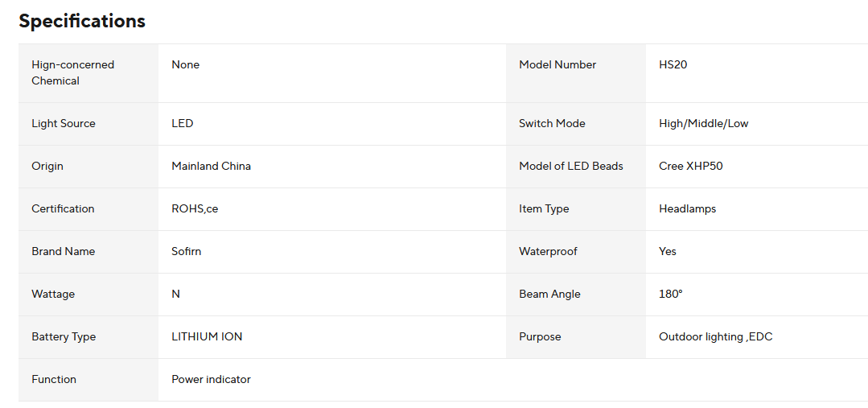
Task: Select the 180° beam angle value
Action: (670, 294)
